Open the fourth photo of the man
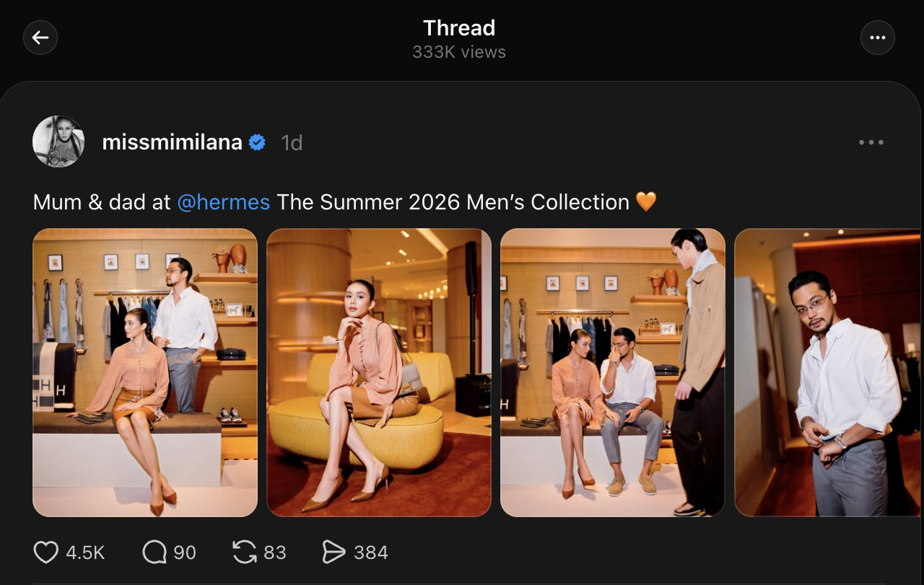Screen dimensions: 924x585 click(827, 373)
